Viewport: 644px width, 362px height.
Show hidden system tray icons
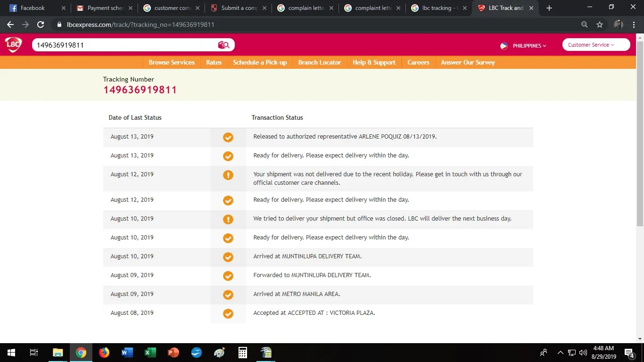561,353
